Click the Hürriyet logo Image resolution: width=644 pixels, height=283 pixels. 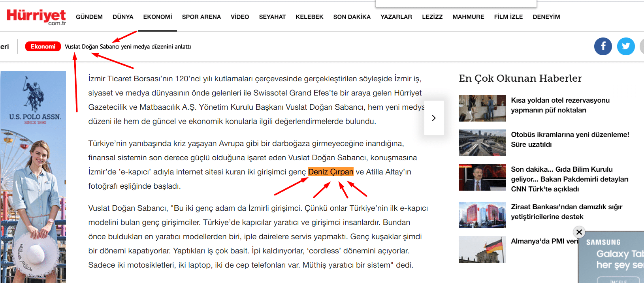(36, 17)
